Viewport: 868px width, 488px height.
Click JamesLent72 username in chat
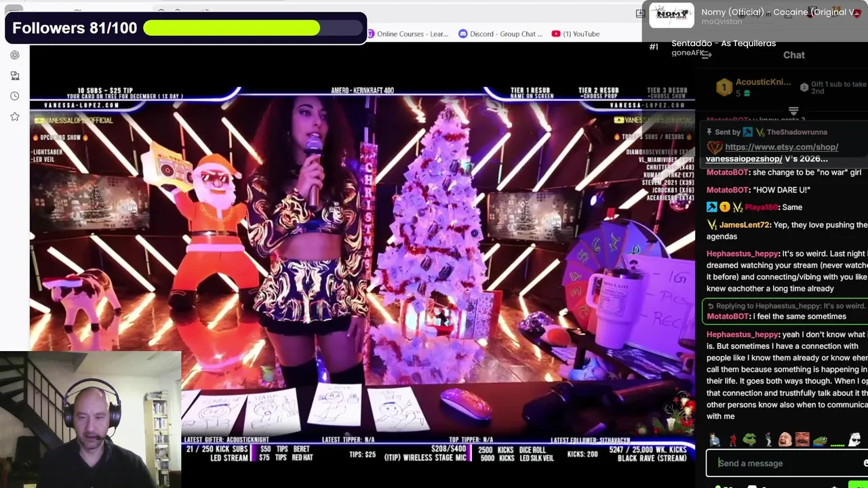pos(744,225)
